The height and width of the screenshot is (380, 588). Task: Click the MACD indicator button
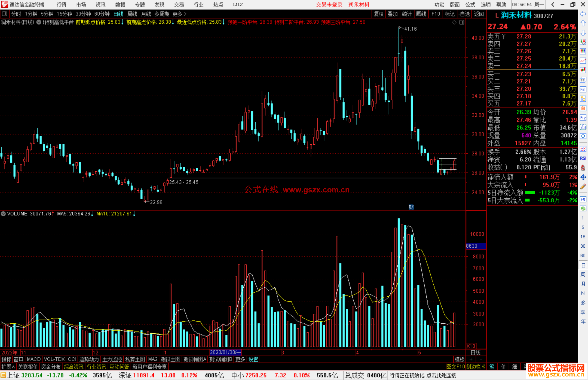click(33, 359)
